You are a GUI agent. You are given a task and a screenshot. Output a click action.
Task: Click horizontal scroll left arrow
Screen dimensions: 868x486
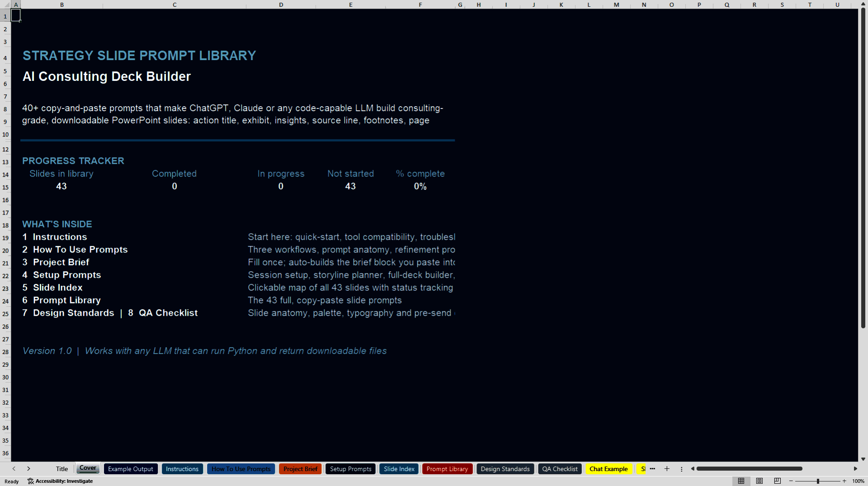693,469
